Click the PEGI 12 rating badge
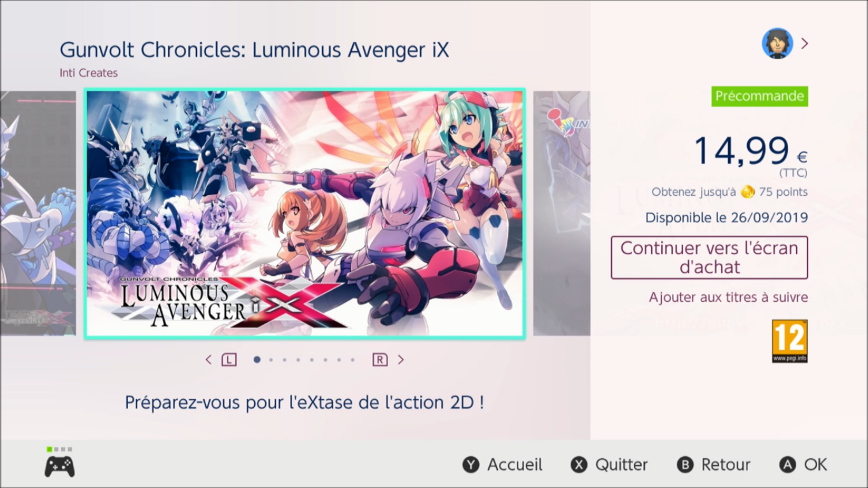 [790, 341]
